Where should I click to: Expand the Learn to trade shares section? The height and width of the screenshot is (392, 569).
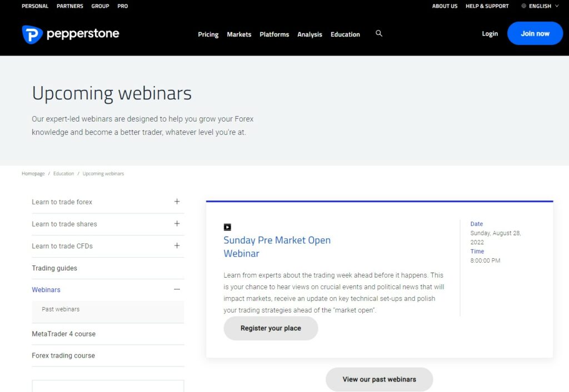pyautogui.click(x=177, y=224)
